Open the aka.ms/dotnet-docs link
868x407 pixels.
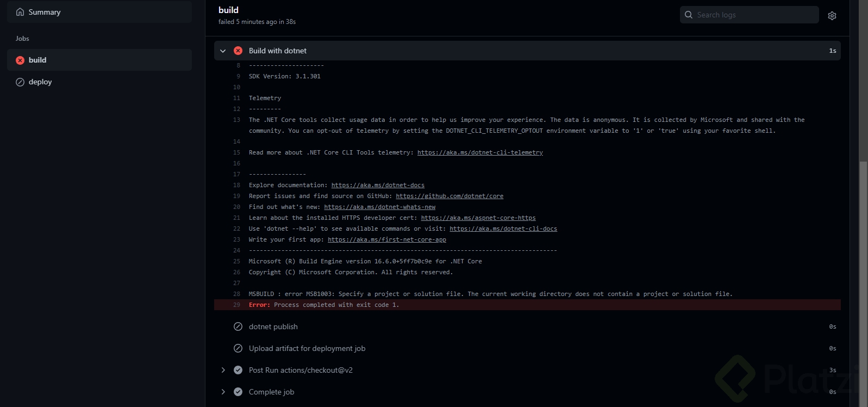tap(378, 185)
